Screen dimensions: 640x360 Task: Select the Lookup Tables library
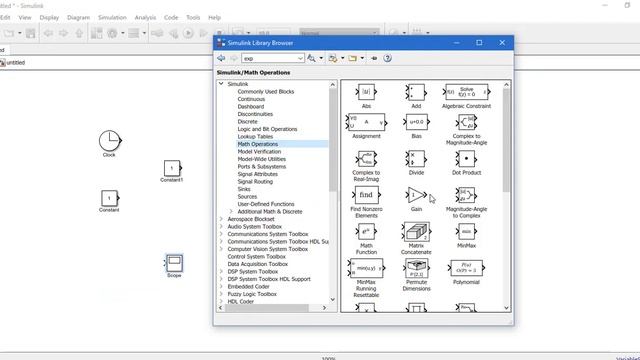[255, 136]
